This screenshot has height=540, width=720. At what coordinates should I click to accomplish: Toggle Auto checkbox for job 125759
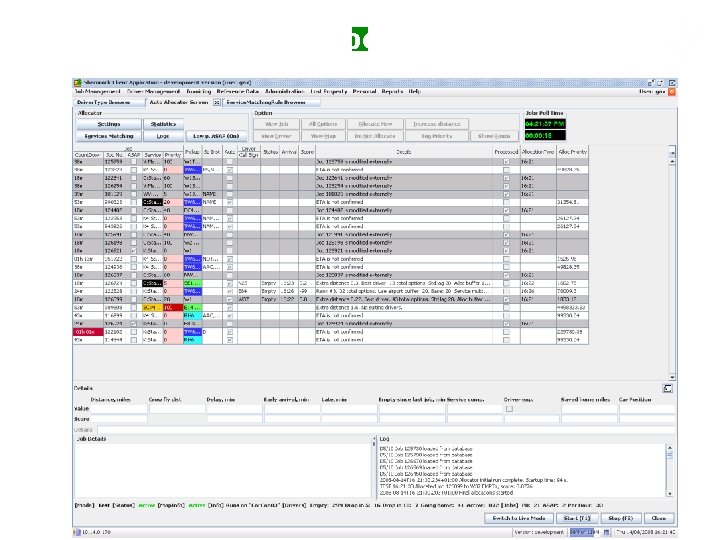click(x=230, y=162)
